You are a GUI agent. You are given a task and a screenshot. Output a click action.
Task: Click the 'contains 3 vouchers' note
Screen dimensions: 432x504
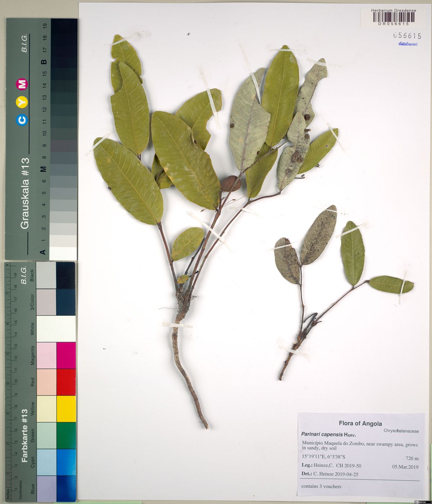321,486
